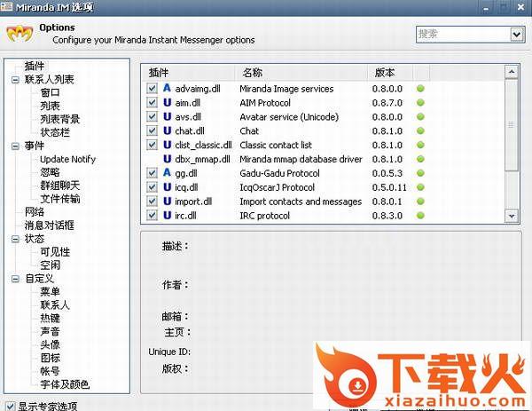Select 群组聊天 in the tree
This screenshot has width=532, height=411.
coord(60,186)
